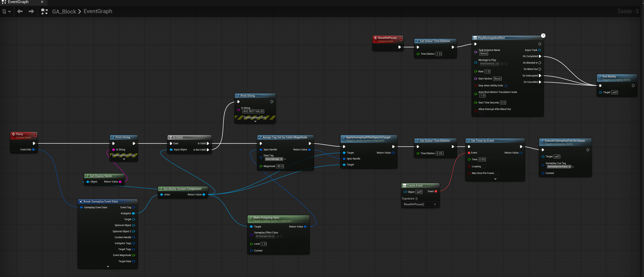Image resolution: width=644 pixels, height=277 pixels.
Task: Edit the Magnitude 40.0 field
Action: [280, 166]
